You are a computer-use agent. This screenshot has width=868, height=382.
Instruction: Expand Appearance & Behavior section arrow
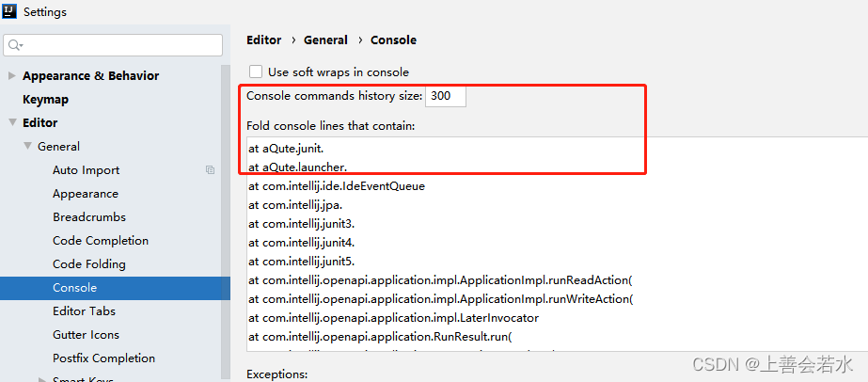click(x=12, y=76)
